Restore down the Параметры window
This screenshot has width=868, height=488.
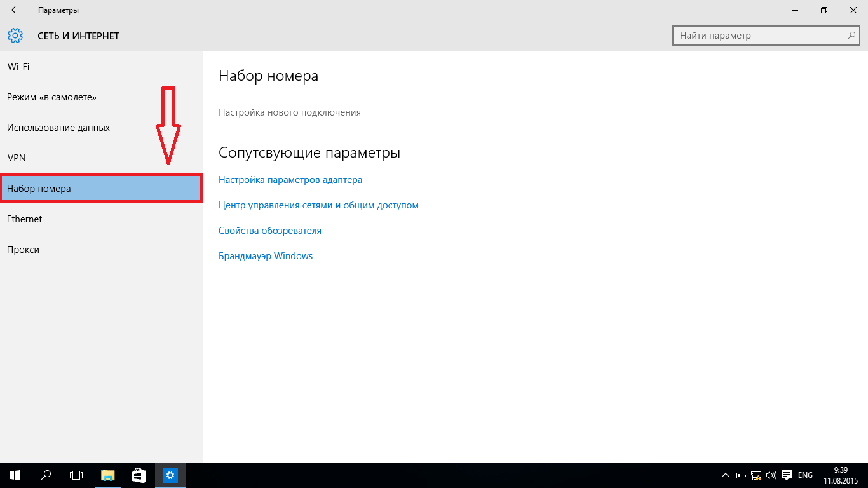(x=824, y=10)
